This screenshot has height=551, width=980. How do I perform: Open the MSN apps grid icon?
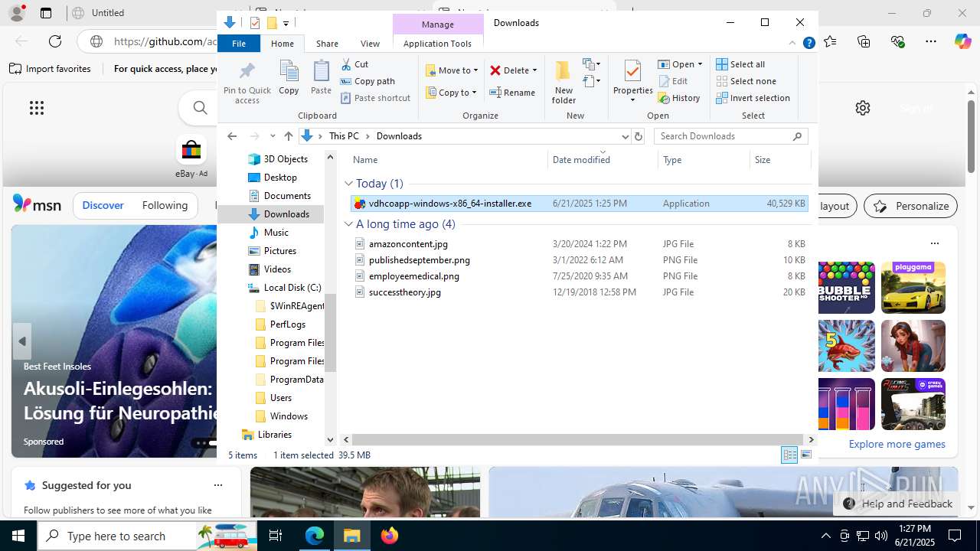click(37, 108)
